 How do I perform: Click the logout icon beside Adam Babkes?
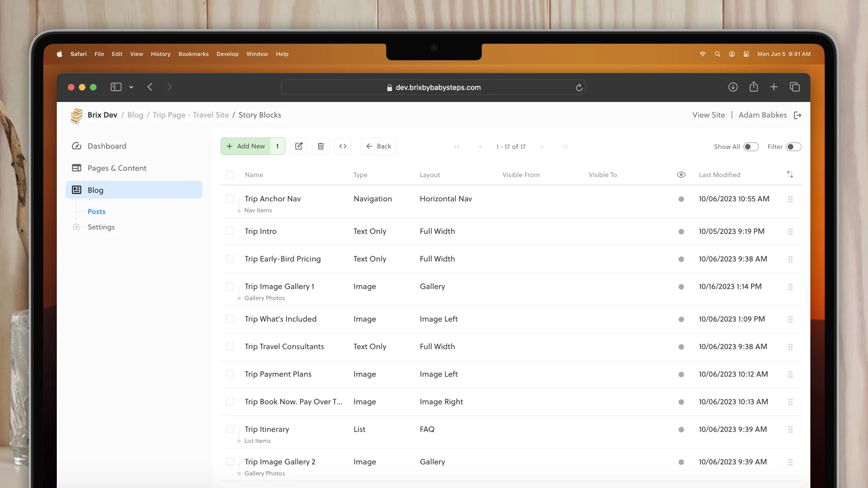pyautogui.click(x=798, y=115)
